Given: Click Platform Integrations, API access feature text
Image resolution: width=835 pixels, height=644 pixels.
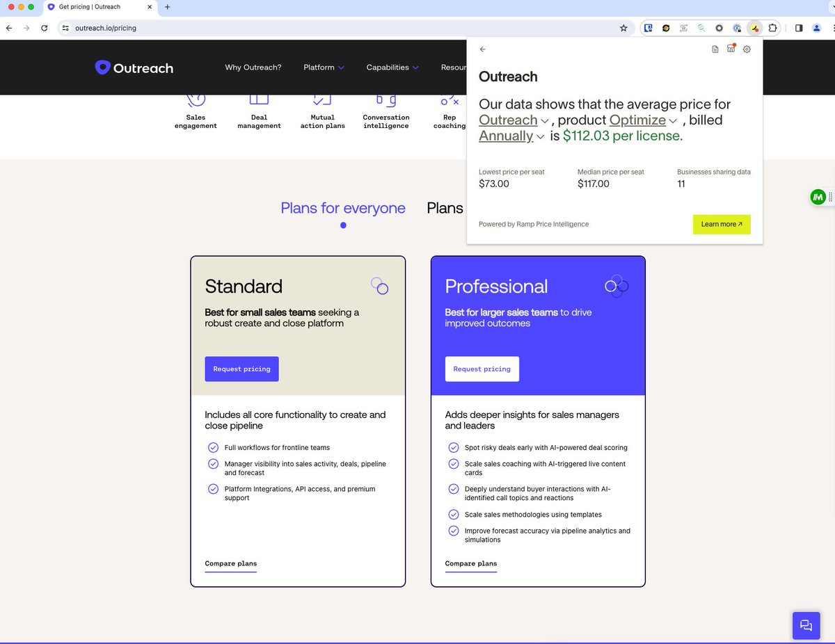Looking at the screenshot, I should pyautogui.click(x=300, y=493).
